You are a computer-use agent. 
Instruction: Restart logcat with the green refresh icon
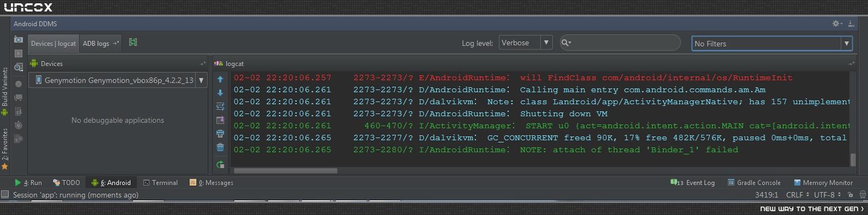pos(220,164)
